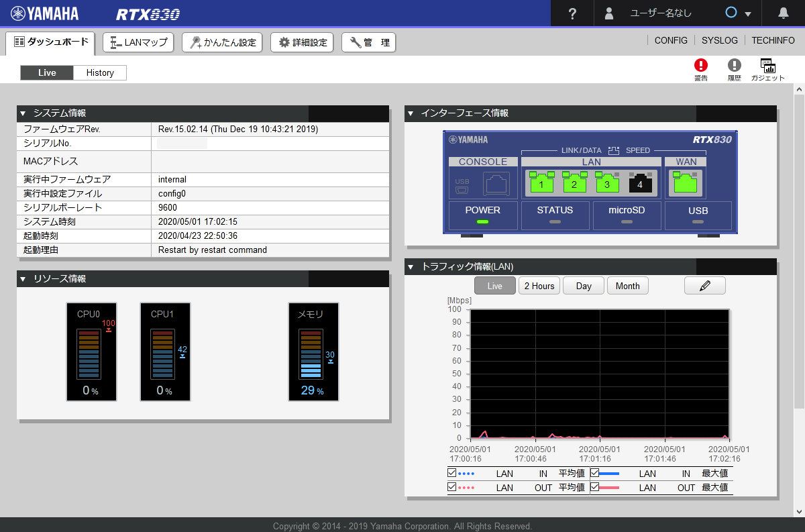Open the SYSLOG page

[719, 40]
